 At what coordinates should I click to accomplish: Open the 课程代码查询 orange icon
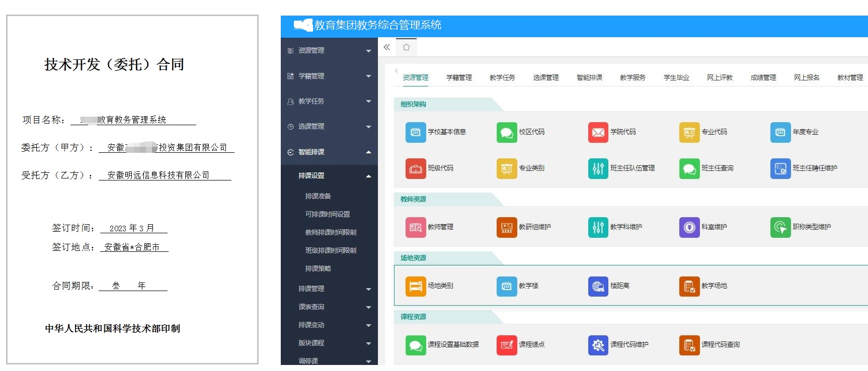[x=689, y=345]
